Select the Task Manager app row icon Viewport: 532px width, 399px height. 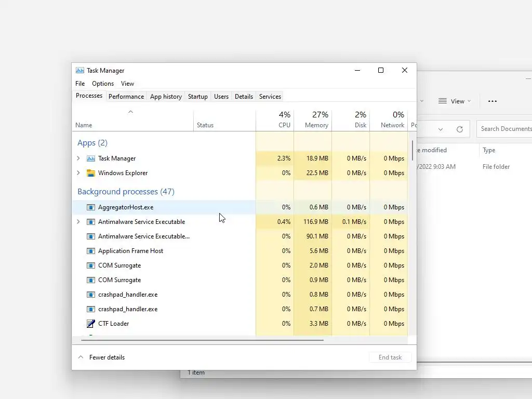[x=90, y=158]
